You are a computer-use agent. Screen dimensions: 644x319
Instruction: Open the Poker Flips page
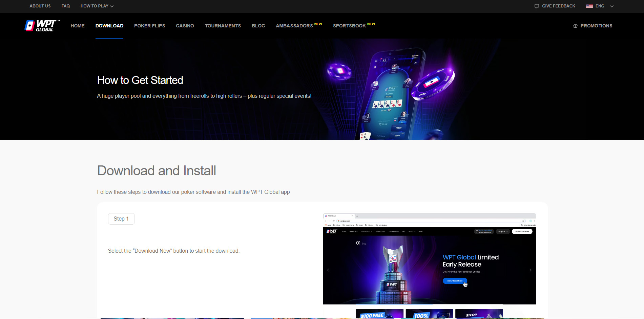[x=150, y=26]
